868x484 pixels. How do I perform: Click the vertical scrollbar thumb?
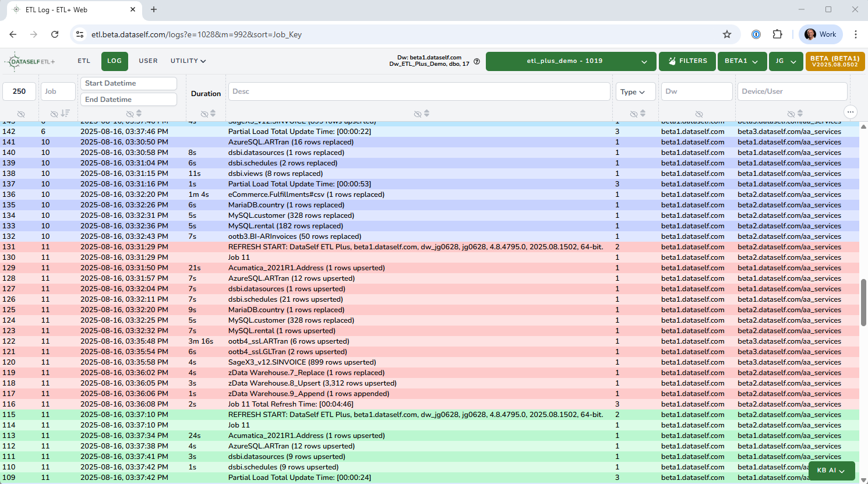[863, 303]
